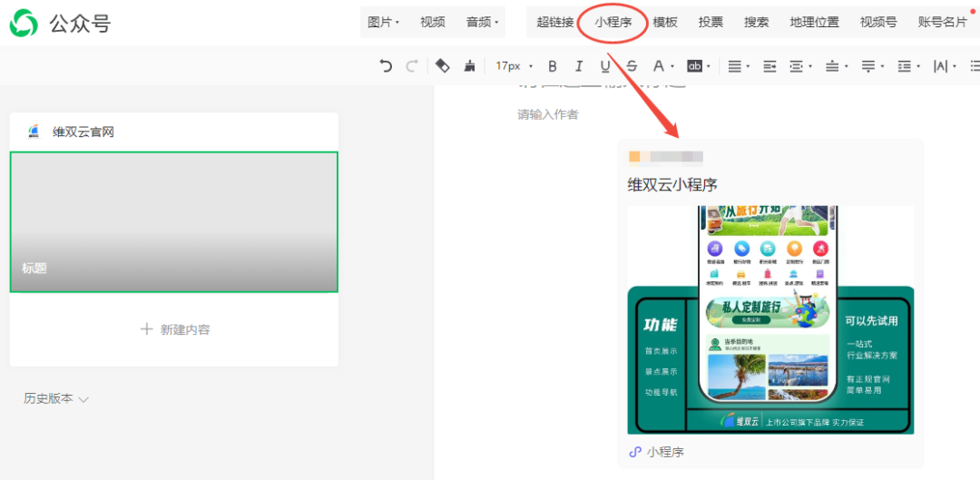Click into the 请输入作者 author field
Screen dimensions: 980x480
pyautogui.click(x=547, y=114)
